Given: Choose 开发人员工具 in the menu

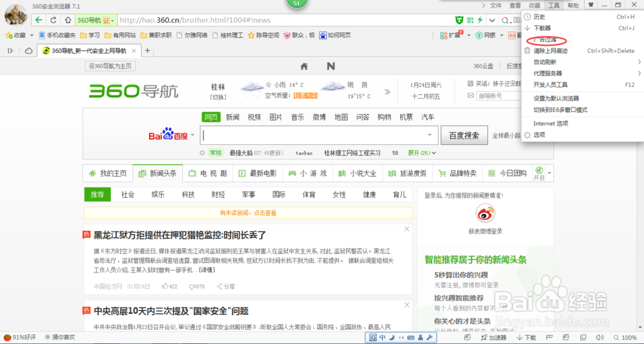Looking at the screenshot, I should tap(582, 84).
